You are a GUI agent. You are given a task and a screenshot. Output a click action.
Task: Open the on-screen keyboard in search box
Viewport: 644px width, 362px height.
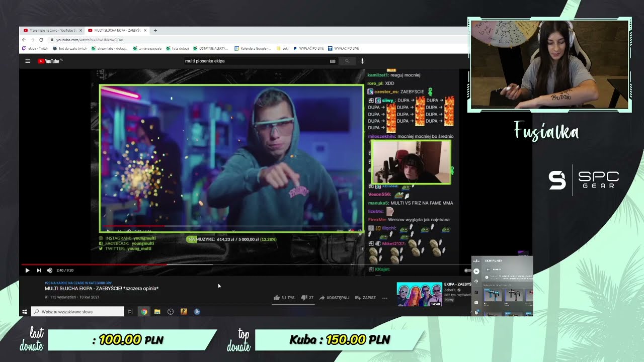(x=333, y=61)
